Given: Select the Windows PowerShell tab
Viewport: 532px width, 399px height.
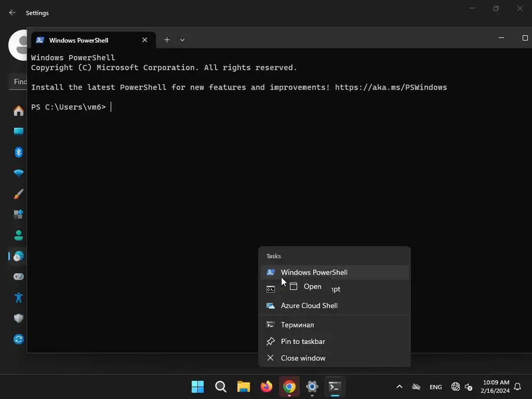Looking at the screenshot, I should 94,40.
